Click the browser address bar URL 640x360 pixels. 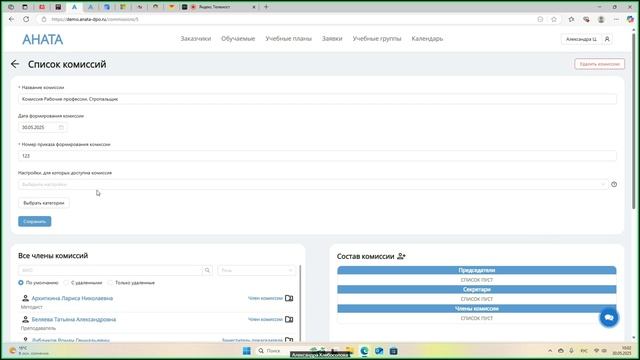tap(95, 19)
